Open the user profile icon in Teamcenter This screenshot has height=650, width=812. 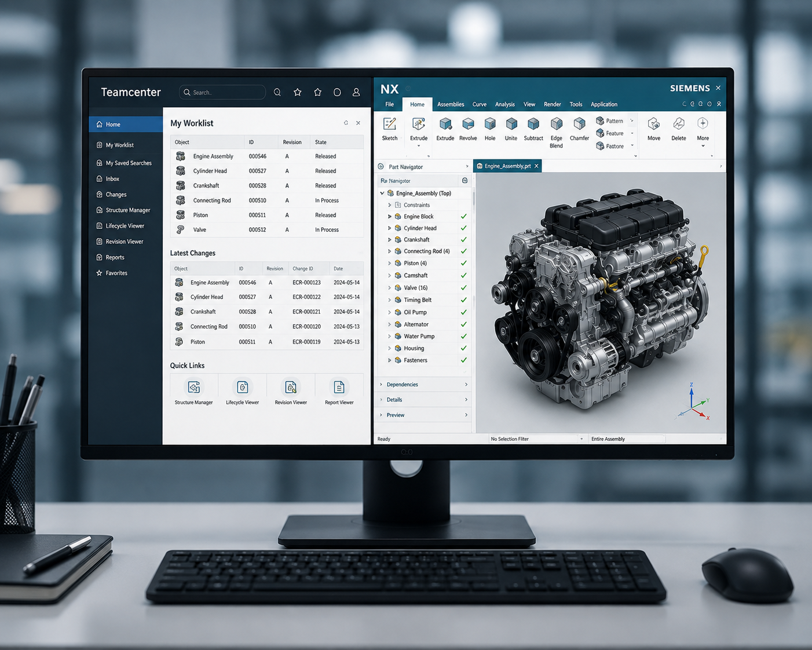[x=356, y=92]
